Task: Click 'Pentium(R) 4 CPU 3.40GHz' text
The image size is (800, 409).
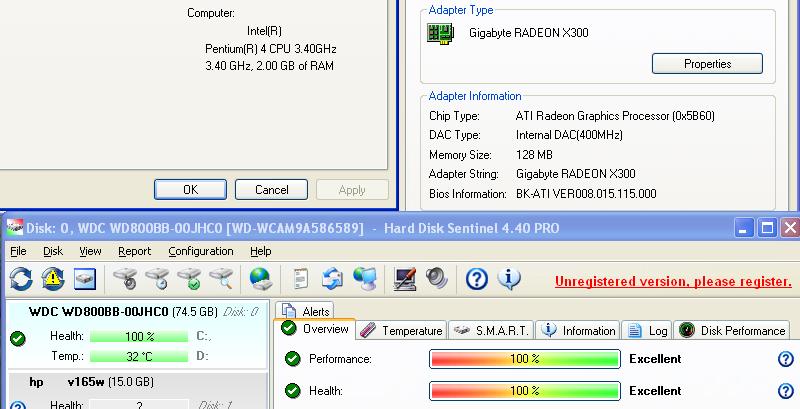Action: click(x=270, y=49)
